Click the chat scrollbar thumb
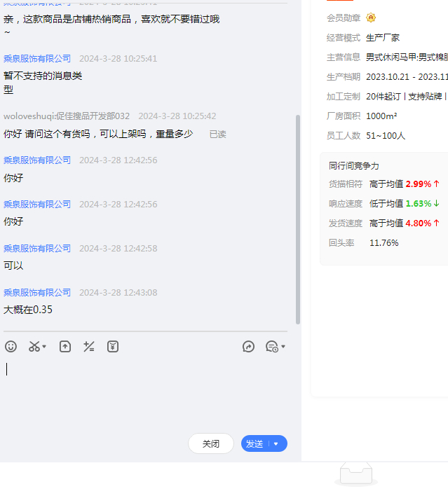Screen dimensions: 448x489 point(298,220)
